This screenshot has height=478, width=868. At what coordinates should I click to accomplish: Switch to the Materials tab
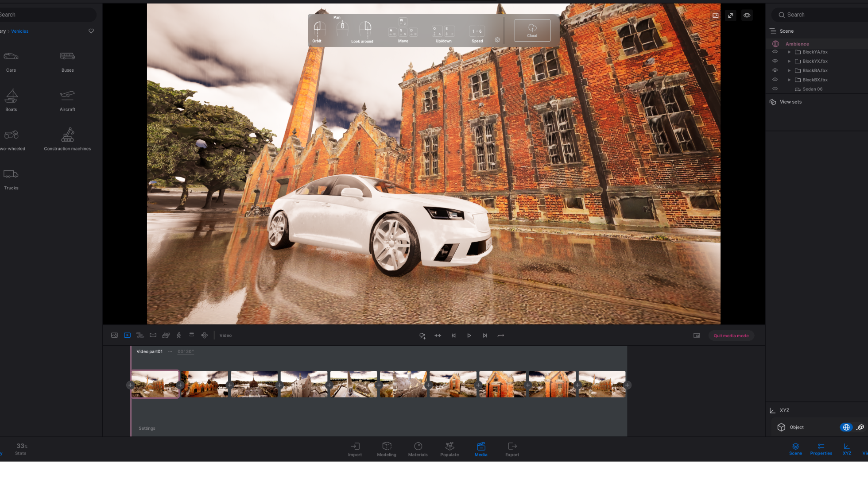(418, 449)
